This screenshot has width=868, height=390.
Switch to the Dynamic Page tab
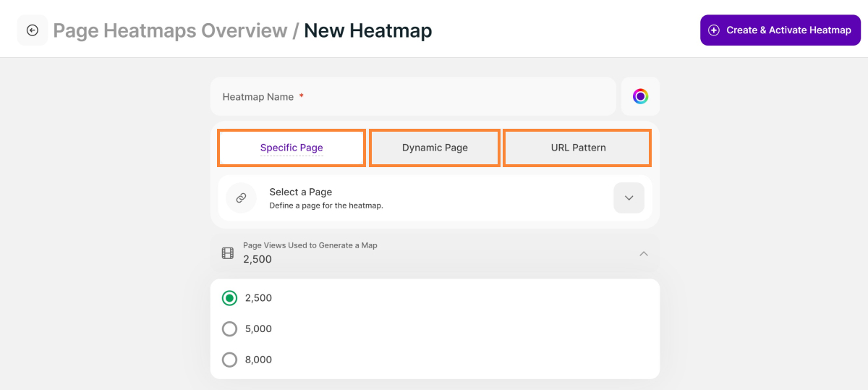tap(435, 148)
